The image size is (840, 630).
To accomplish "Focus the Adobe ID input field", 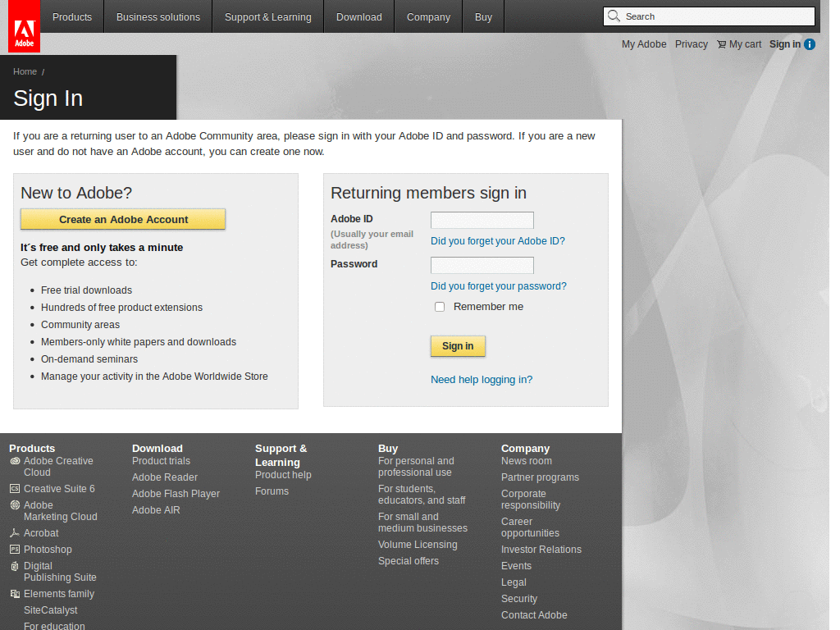I will (482, 220).
